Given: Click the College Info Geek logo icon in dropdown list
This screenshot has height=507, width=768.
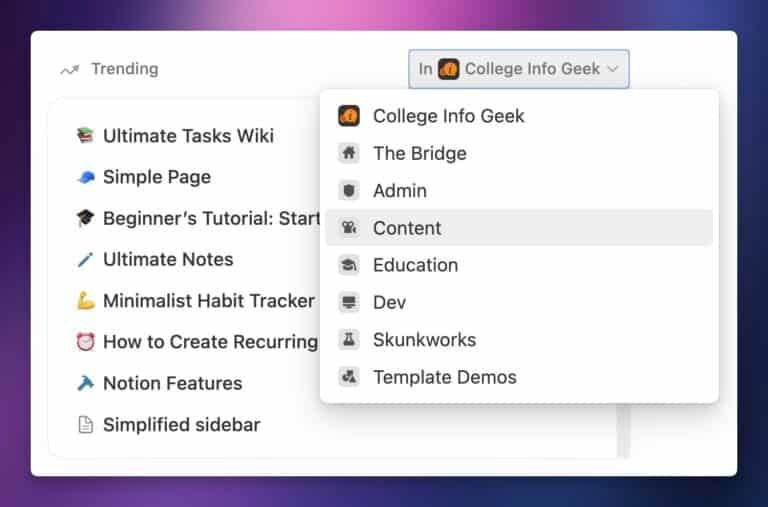Looking at the screenshot, I should 348,116.
